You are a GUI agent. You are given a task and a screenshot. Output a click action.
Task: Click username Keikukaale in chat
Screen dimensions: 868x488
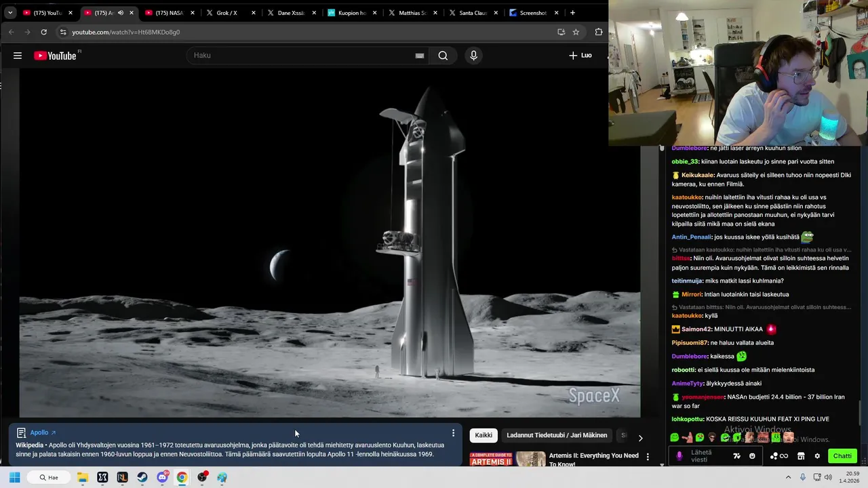[698, 175]
